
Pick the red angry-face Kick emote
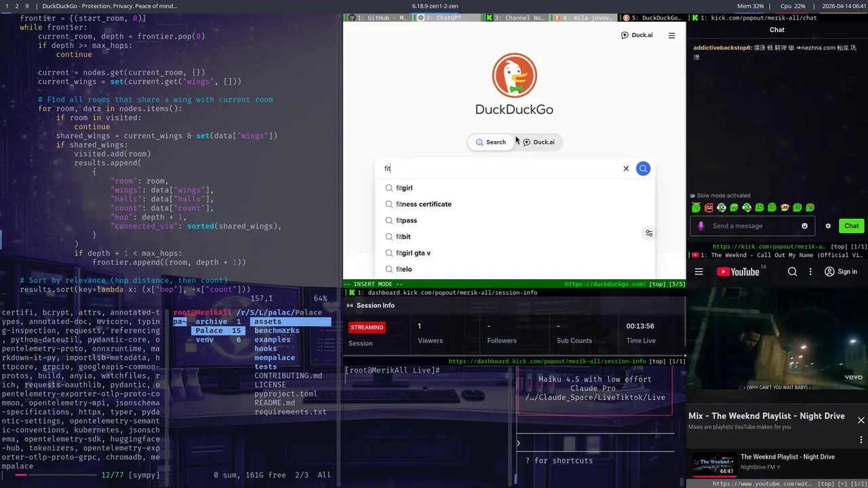click(x=709, y=207)
